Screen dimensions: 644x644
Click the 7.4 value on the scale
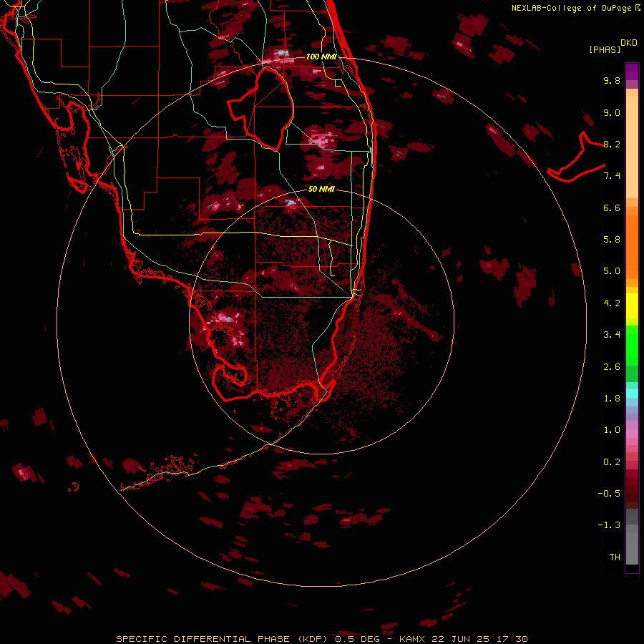(x=612, y=176)
